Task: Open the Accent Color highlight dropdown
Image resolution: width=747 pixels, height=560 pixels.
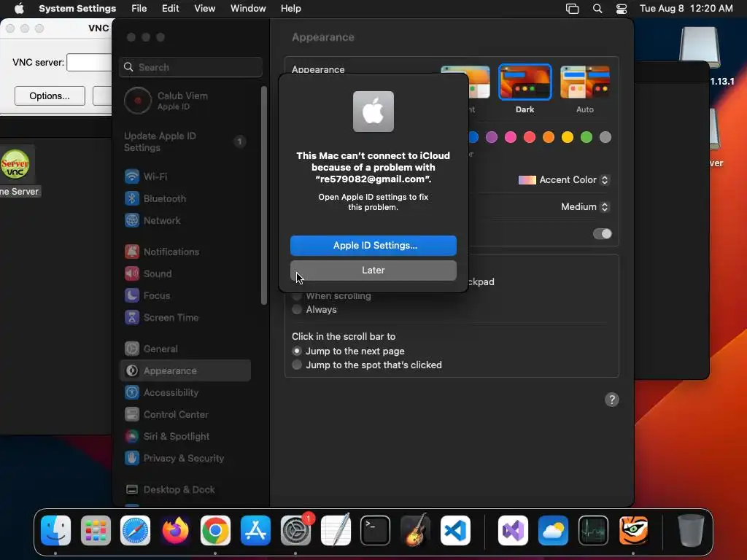Action: click(564, 180)
